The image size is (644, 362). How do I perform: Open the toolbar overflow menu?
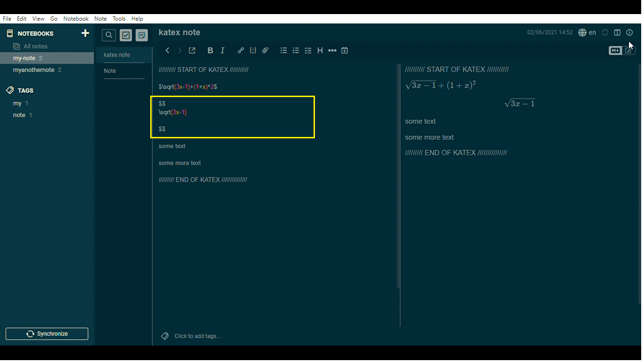(x=332, y=50)
